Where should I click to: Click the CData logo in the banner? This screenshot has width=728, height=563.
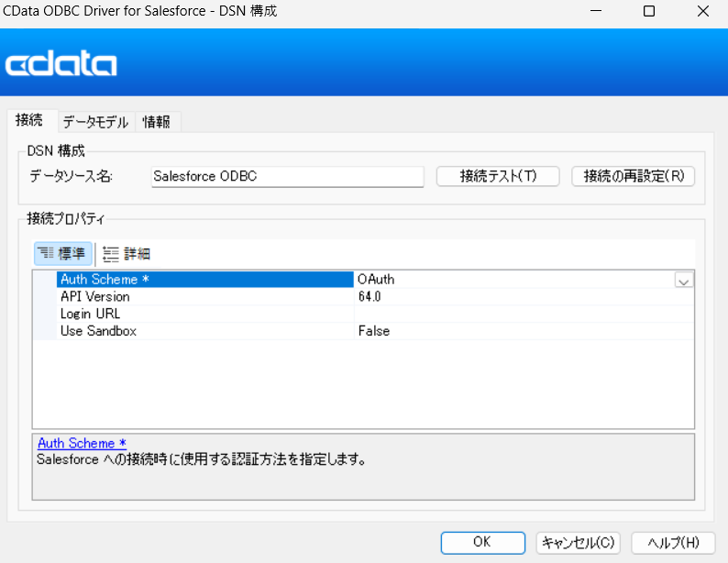pos(61,64)
